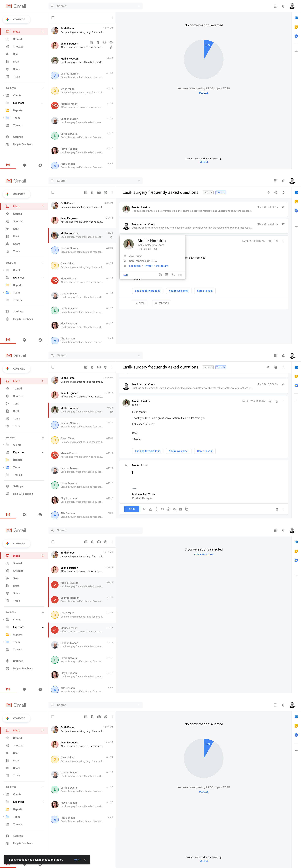The image size is (301, 868).
Task: Archive the selected conversations
Action: pos(85,542)
